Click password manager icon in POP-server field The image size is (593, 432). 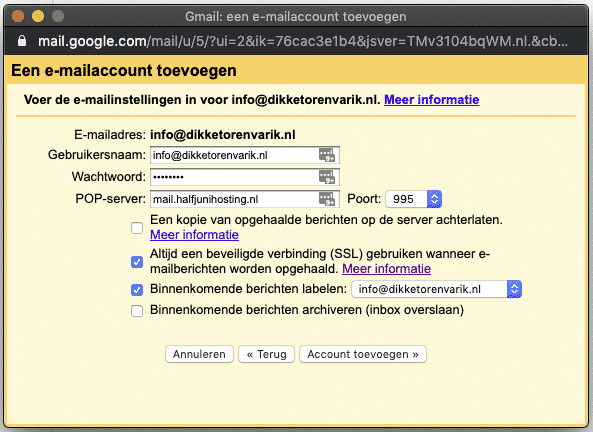(327, 199)
